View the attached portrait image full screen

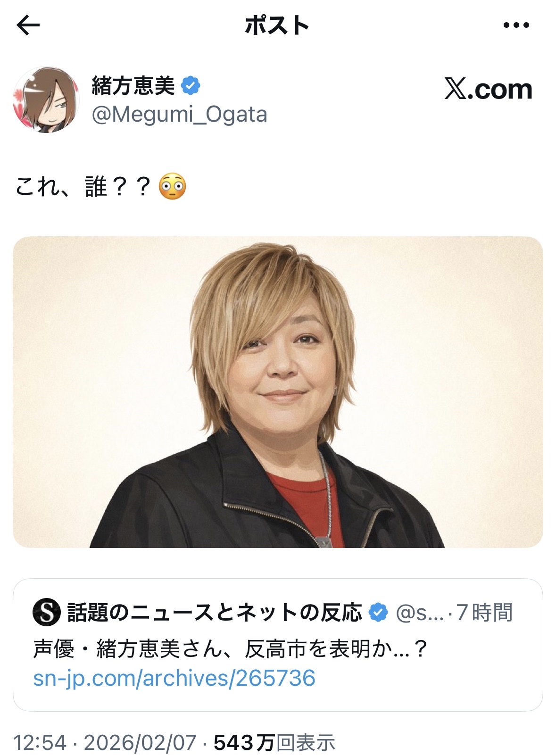(278, 392)
